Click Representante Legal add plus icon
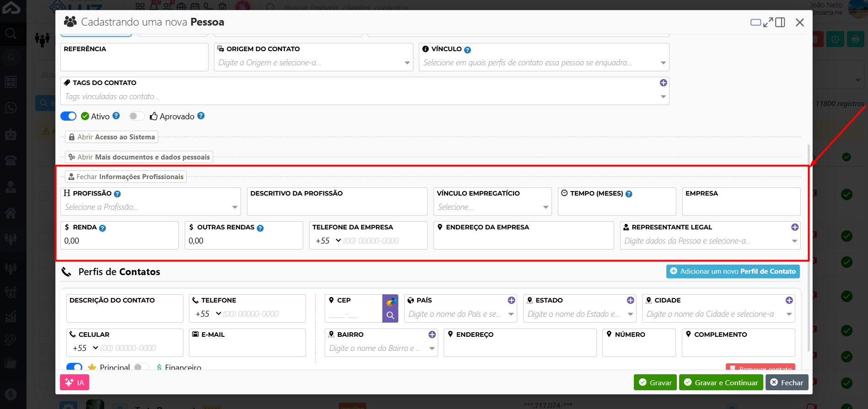868x409 pixels. tap(795, 227)
